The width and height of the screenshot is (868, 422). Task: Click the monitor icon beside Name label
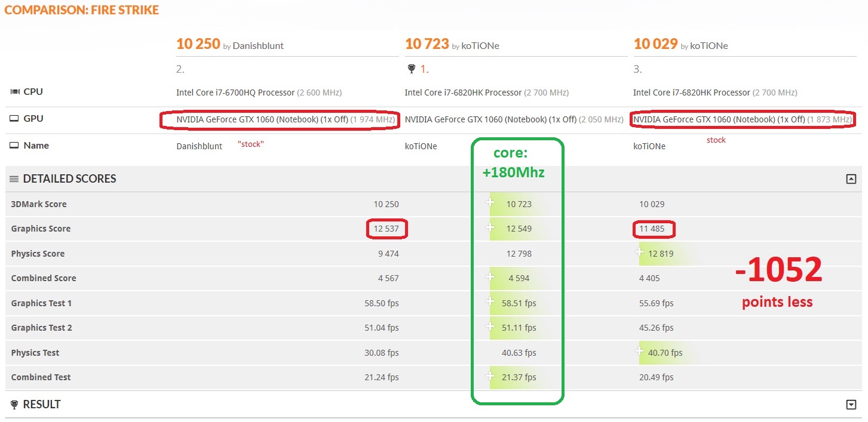(15, 146)
